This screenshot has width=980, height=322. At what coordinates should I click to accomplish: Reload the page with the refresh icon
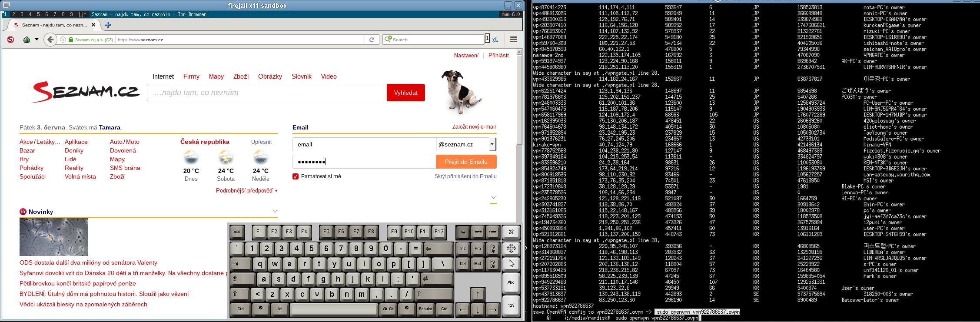pos(372,40)
